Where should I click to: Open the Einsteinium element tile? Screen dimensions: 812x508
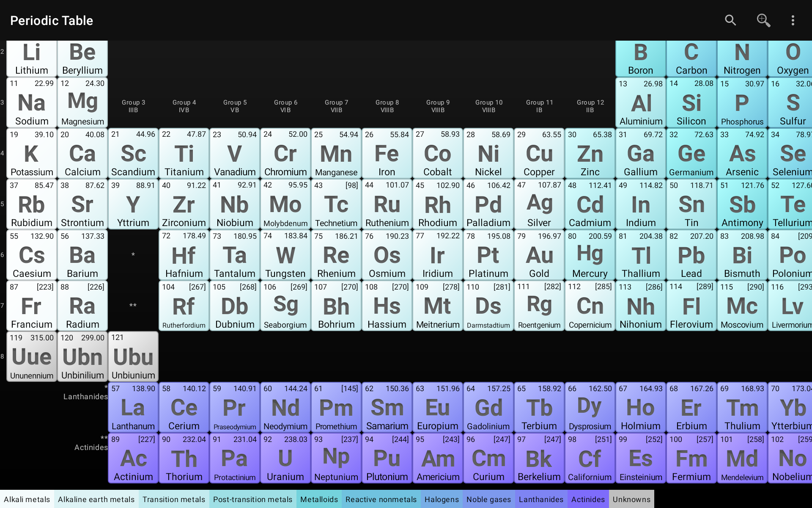[x=641, y=458]
